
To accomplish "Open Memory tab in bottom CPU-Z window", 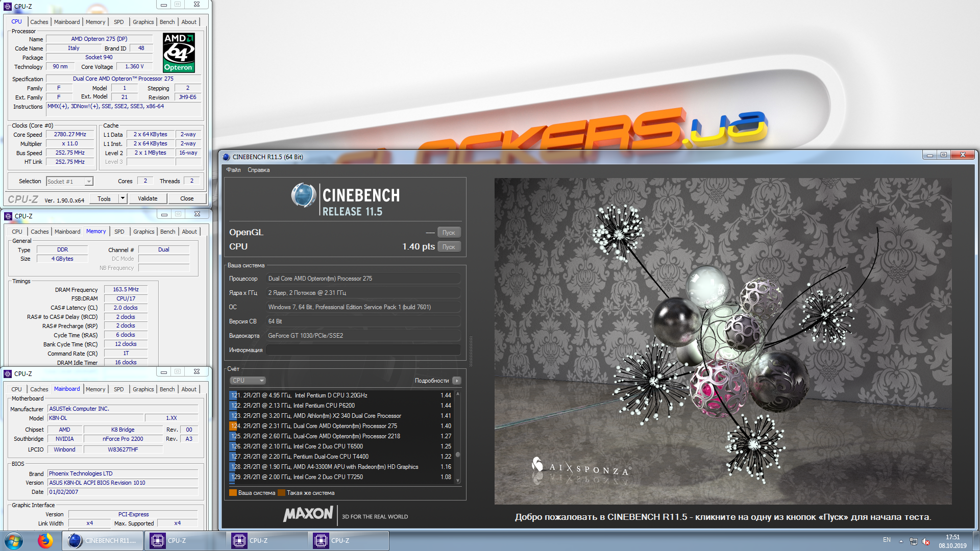I will tap(95, 389).
